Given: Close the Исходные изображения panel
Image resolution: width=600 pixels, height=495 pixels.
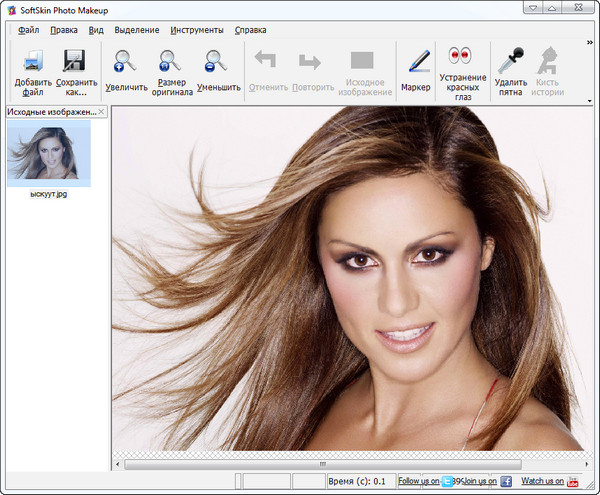Looking at the screenshot, I should tap(101, 112).
